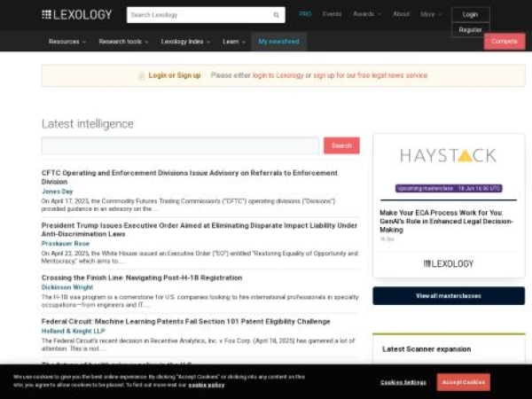Click the Login button
The image size is (532, 399).
coord(470,14)
